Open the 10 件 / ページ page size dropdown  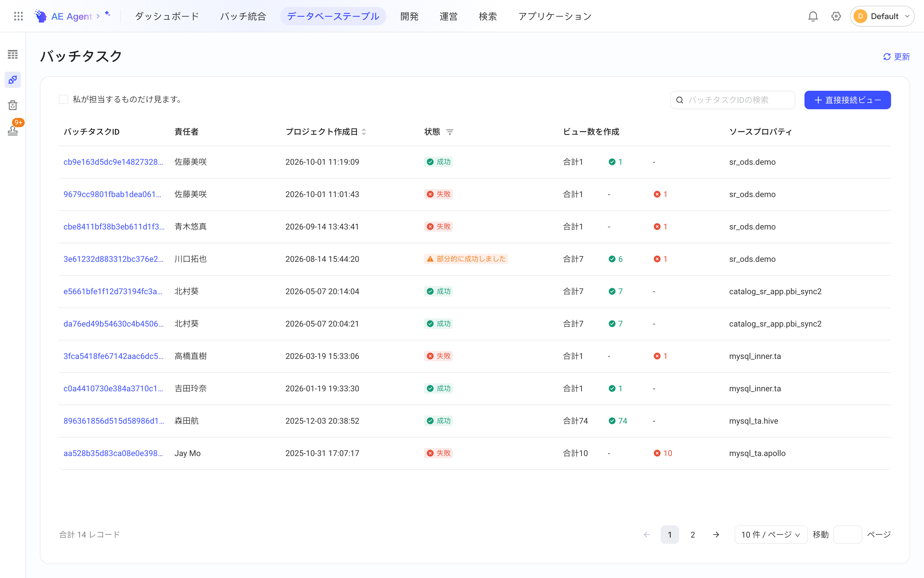click(770, 534)
